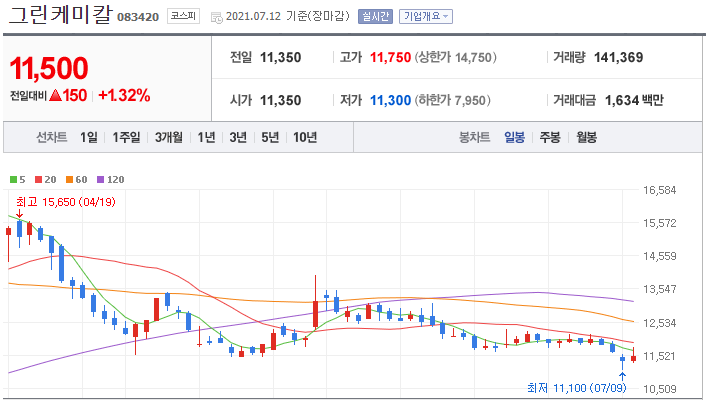
Task: Click the 거래대금 value 1,634 백만
Action: [x=634, y=100]
